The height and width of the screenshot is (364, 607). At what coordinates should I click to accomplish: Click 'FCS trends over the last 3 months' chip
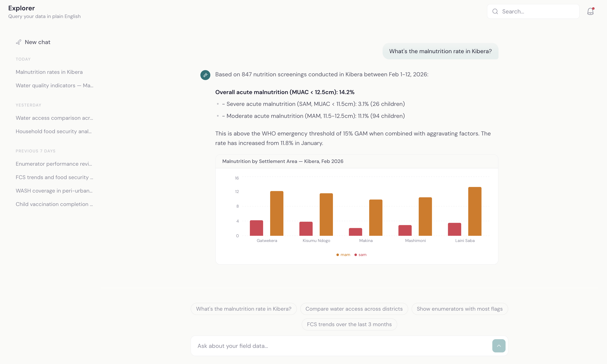click(x=349, y=324)
